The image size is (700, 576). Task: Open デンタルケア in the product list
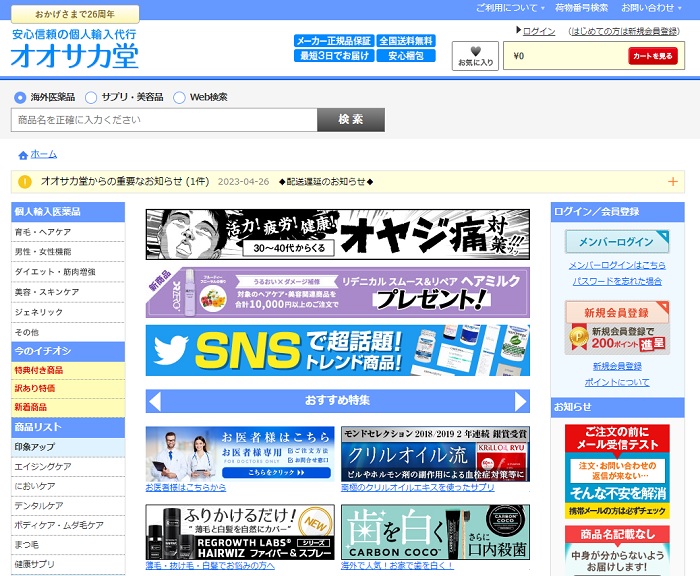(x=68, y=506)
